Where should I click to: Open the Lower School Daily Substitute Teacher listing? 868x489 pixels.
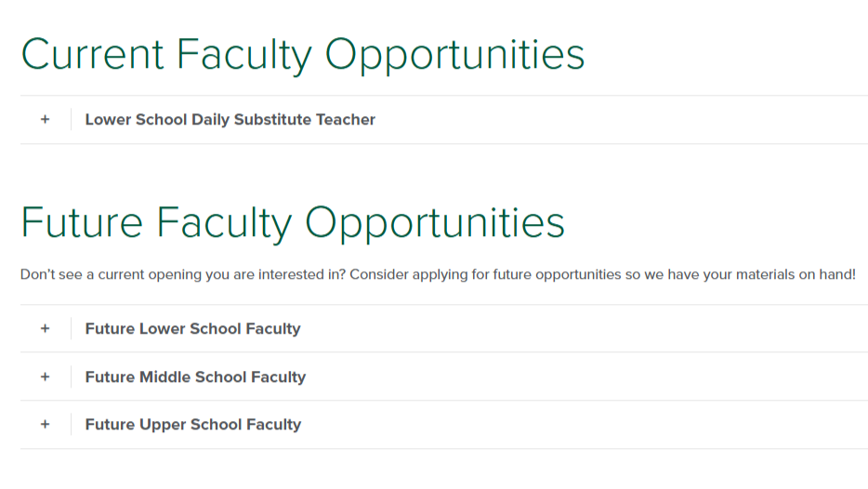coord(230,120)
